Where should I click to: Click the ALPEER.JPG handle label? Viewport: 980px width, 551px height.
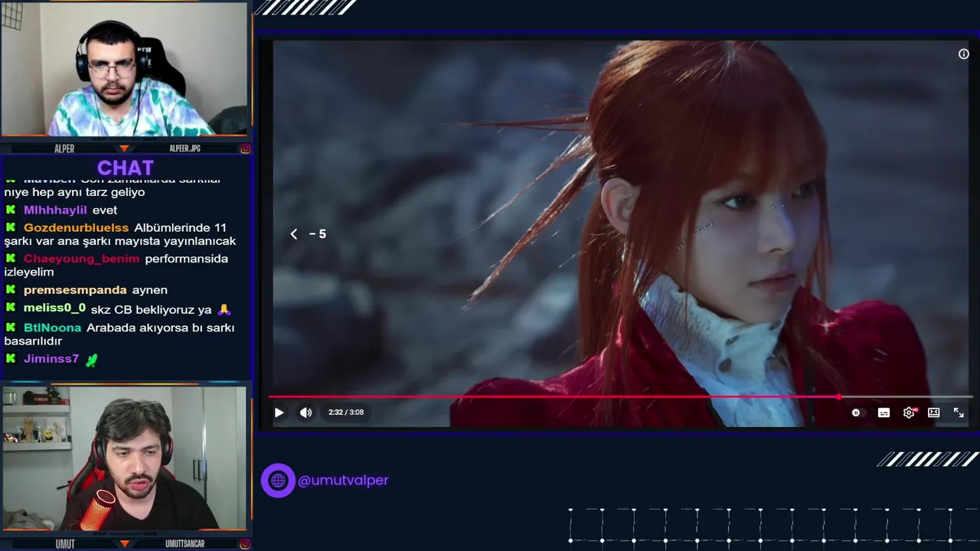(x=185, y=148)
